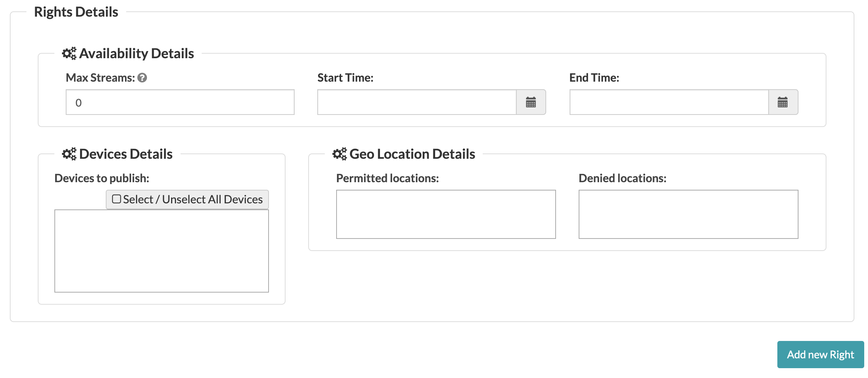The height and width of the screenshot is (378, 868).
Task: Tick the Select / Unselect All Devices checkbox
Action: click(116, 199)
